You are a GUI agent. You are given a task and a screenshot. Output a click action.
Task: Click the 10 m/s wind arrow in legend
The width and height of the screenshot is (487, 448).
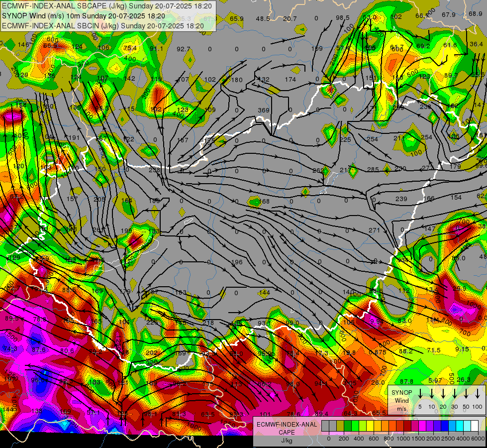[x=432, y=393]
